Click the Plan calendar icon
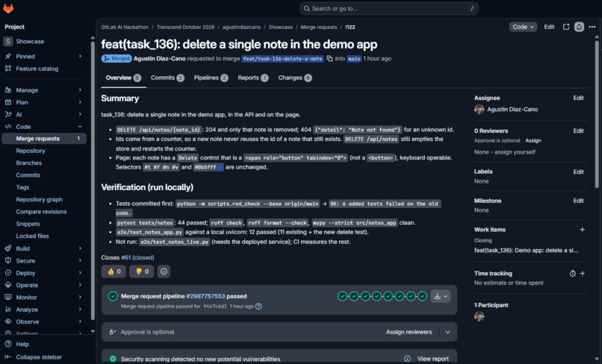 [8, 102]
